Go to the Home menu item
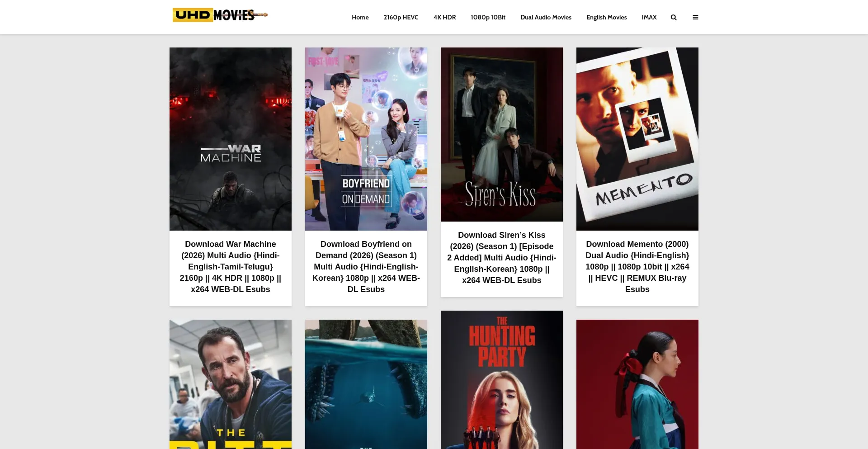Screen dimensions: 868x449 [x=360, y=17]
